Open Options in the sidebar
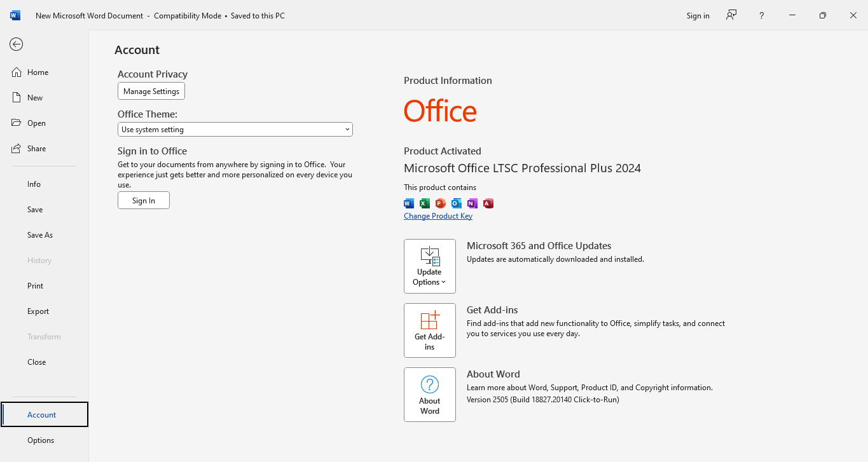This screenshot has width=868, height=462. [44, 440]
